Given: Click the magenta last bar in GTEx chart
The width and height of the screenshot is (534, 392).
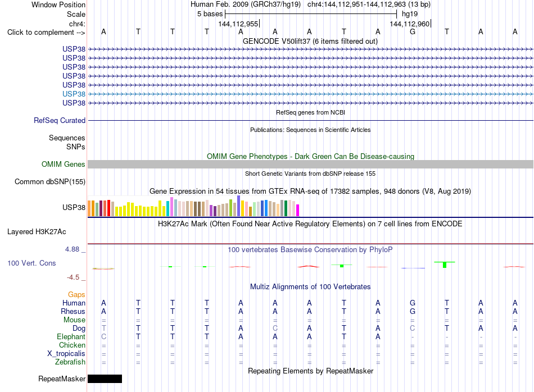Looking at the screenshot, I should click(x=298, y=211).
